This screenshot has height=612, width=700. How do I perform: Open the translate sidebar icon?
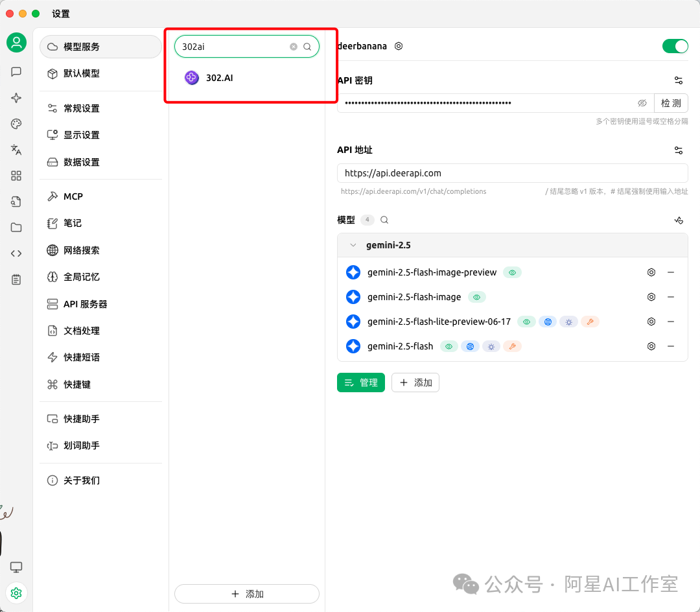(16, 150)
